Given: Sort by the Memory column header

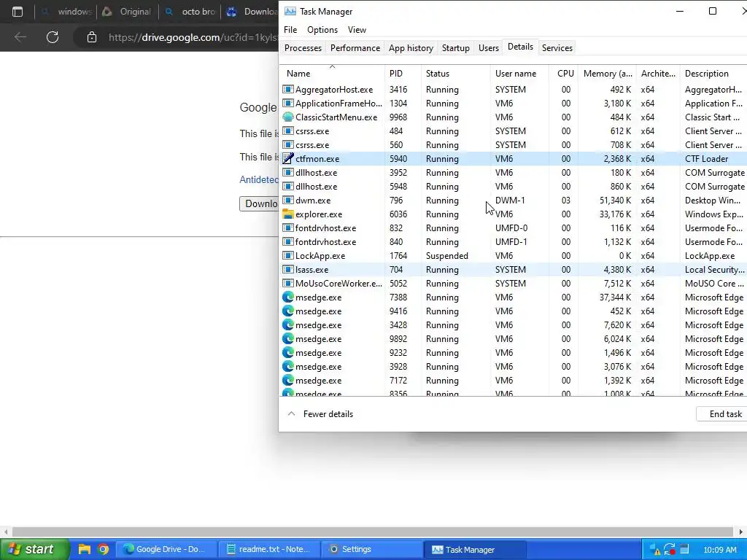Looking at the screenshot, I should (x=606, y=74).
